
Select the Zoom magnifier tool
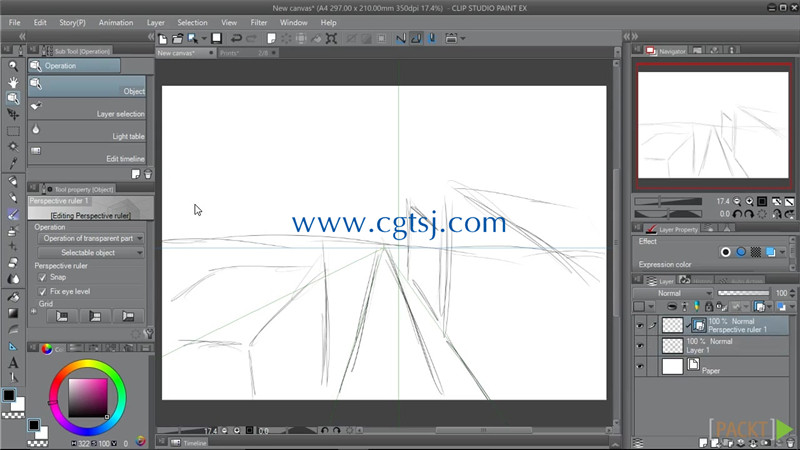(x=13, y=66)
